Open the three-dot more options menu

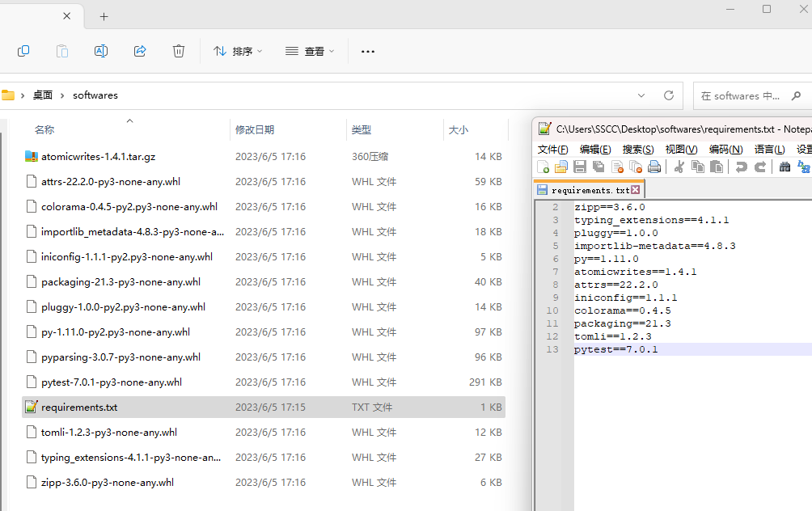[368, 51]
